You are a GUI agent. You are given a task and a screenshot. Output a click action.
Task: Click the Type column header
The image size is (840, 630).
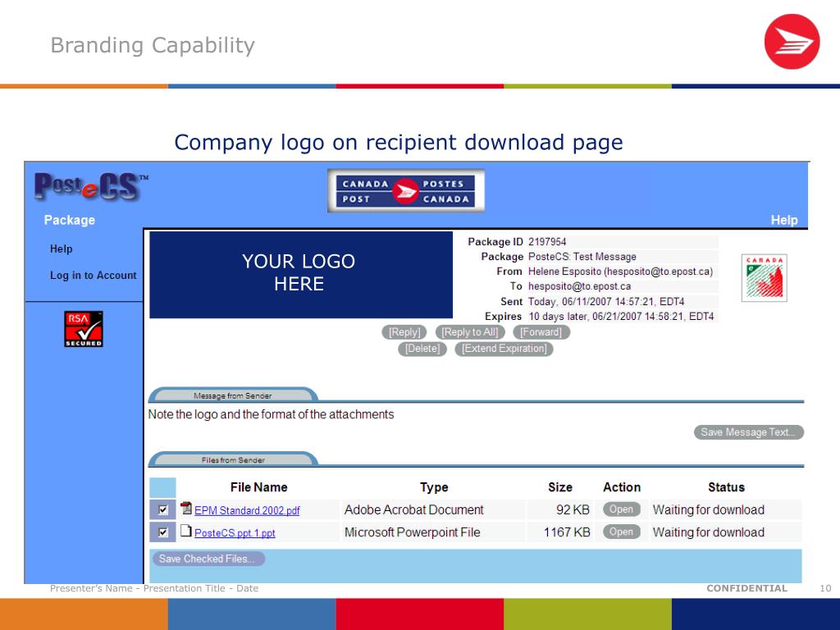[434, 487]
